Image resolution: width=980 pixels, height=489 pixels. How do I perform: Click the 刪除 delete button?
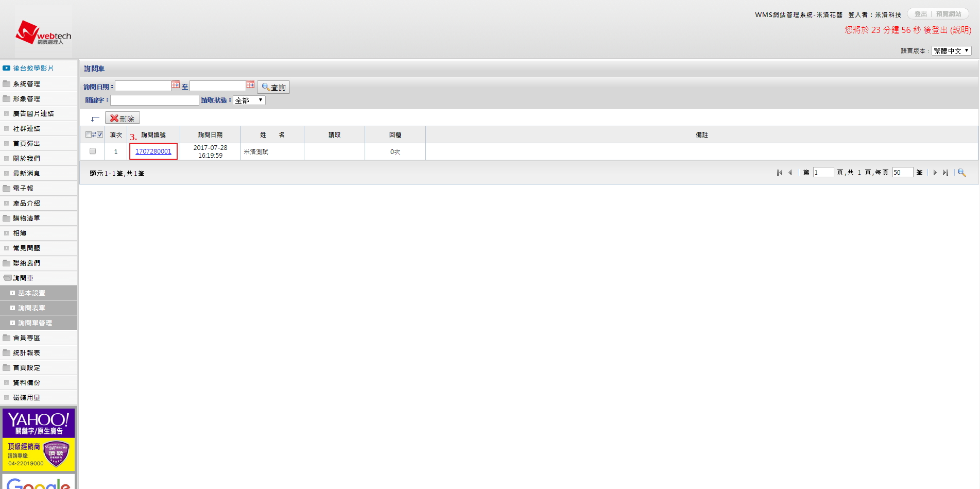(123, 119)
